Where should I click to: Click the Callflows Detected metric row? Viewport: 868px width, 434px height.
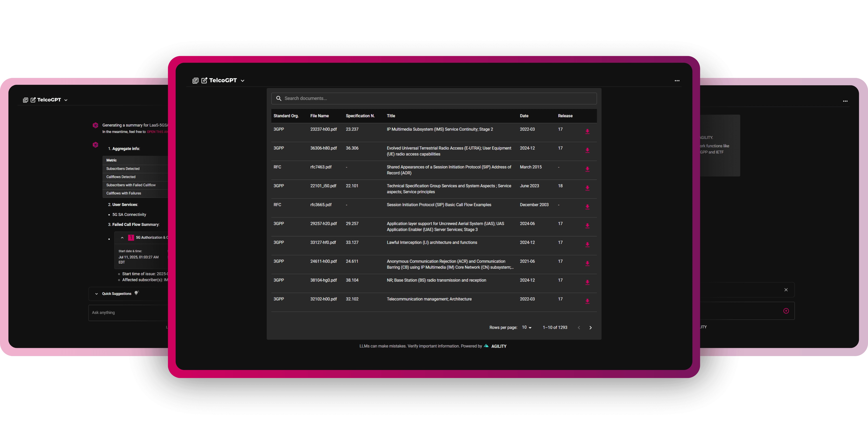(135, 177)
